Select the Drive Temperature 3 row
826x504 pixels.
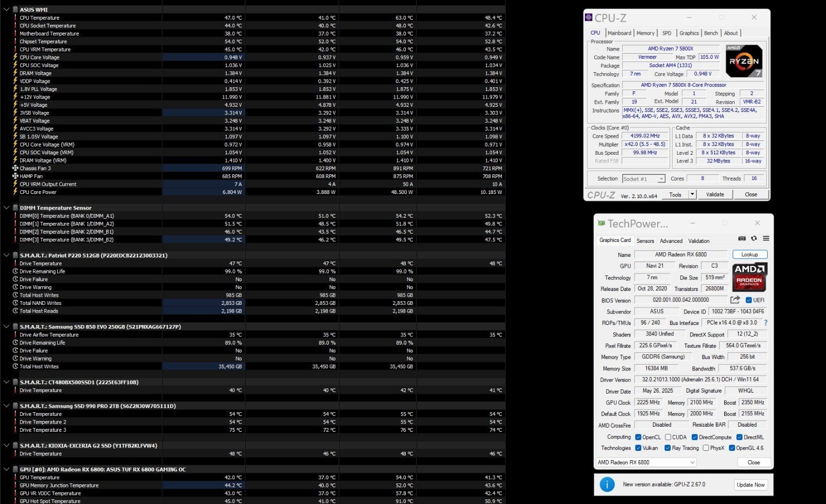252,430
